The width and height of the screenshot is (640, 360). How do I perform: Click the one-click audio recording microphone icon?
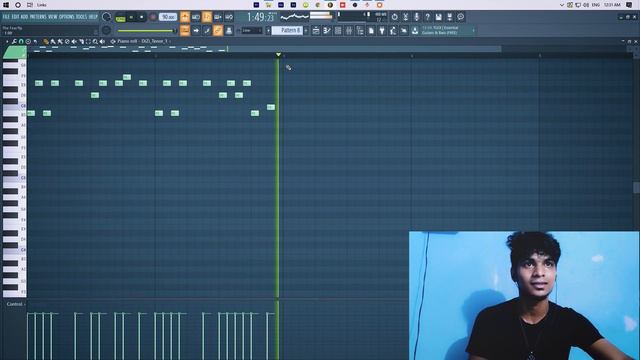[416, 17]
